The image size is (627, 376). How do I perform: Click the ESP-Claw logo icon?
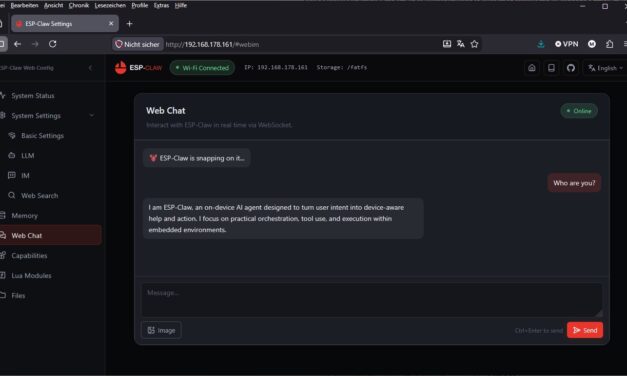pyautogui.click(x=120, y=68)
